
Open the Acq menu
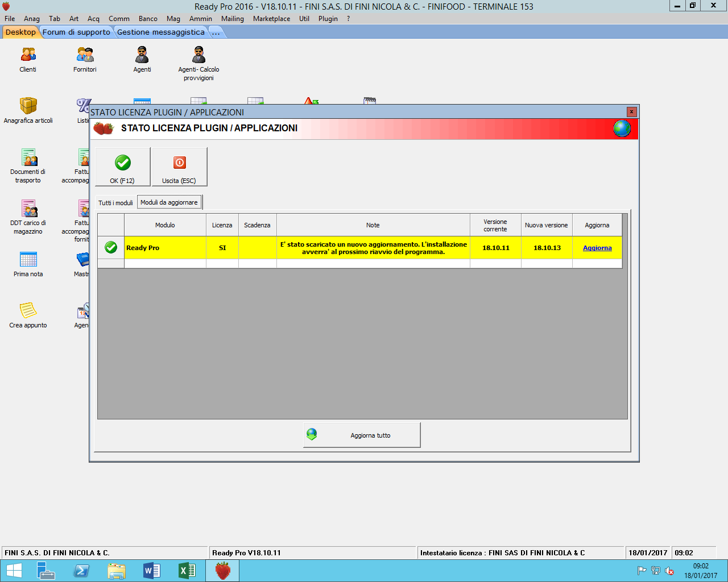tap(93, 19)
